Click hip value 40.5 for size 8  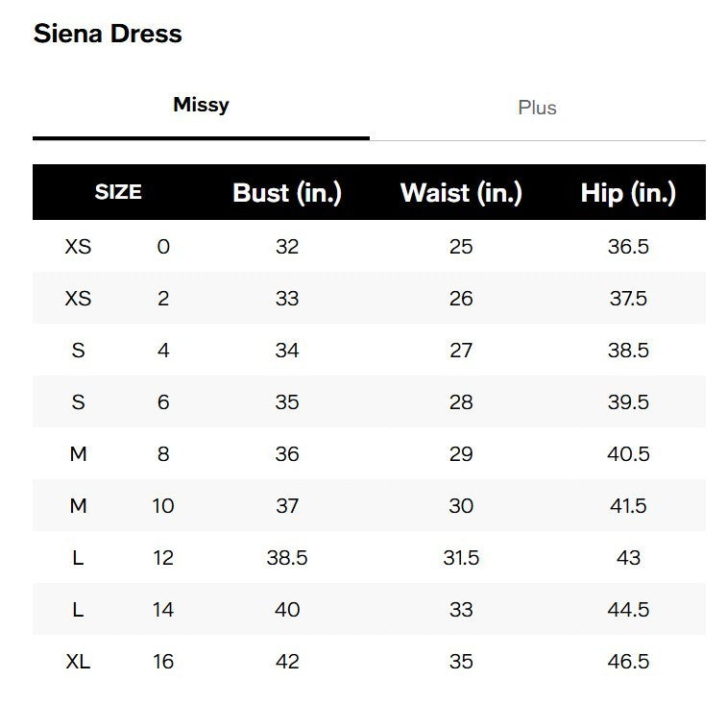[628, 454]
